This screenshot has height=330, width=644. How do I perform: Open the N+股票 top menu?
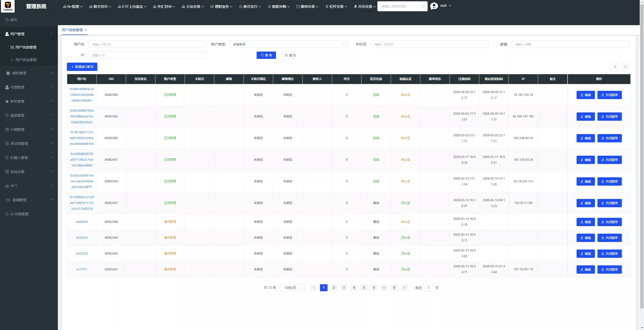pyautogui.click(x=73, y=7)
